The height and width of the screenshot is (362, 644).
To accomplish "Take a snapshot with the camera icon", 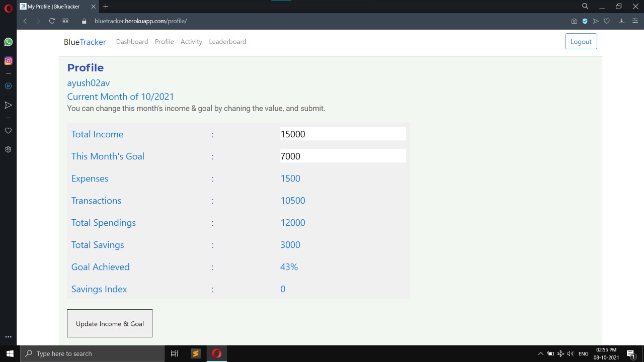I will (574, 21).
